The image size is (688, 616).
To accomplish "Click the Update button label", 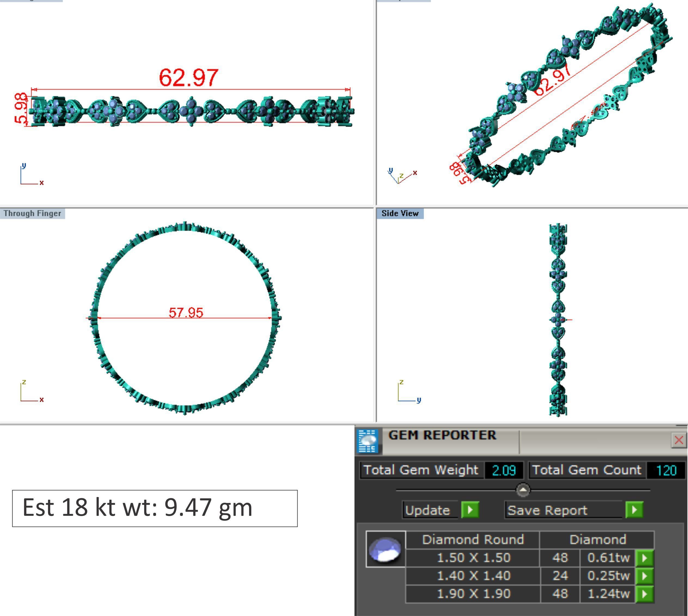I will [x=428, y=510].
